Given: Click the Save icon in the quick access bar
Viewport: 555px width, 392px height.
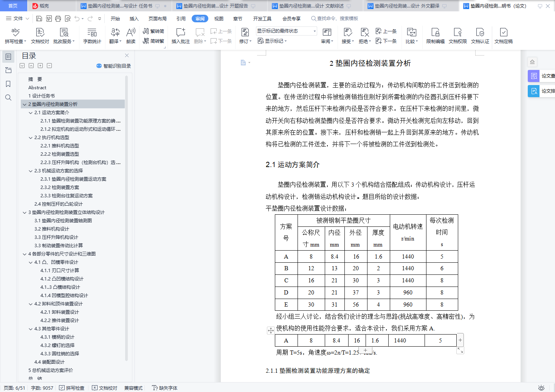Looking at the screenshot, I should pos(39,19).
